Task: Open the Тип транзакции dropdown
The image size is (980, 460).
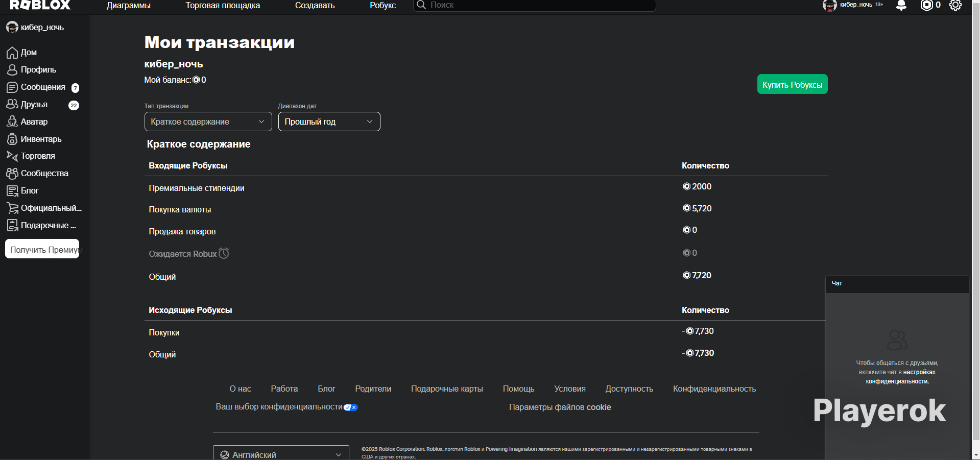Action: [x=208, y=122]
